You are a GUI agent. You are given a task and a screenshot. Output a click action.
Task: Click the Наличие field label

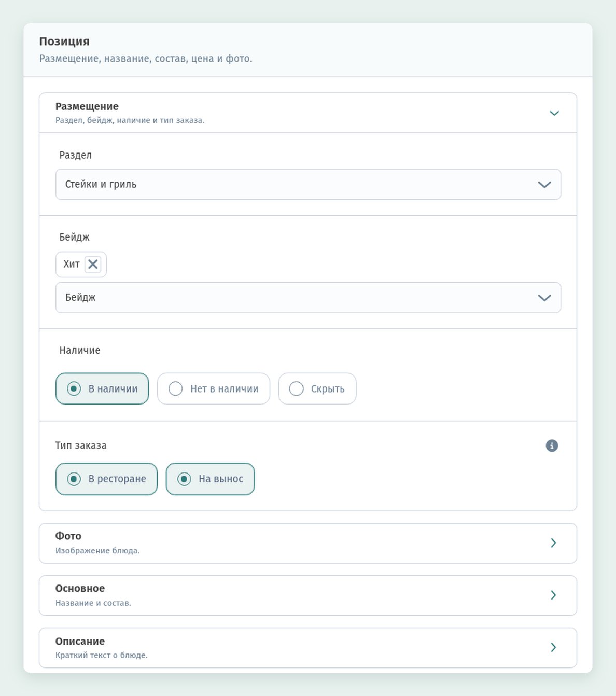[x=80, y=351]
